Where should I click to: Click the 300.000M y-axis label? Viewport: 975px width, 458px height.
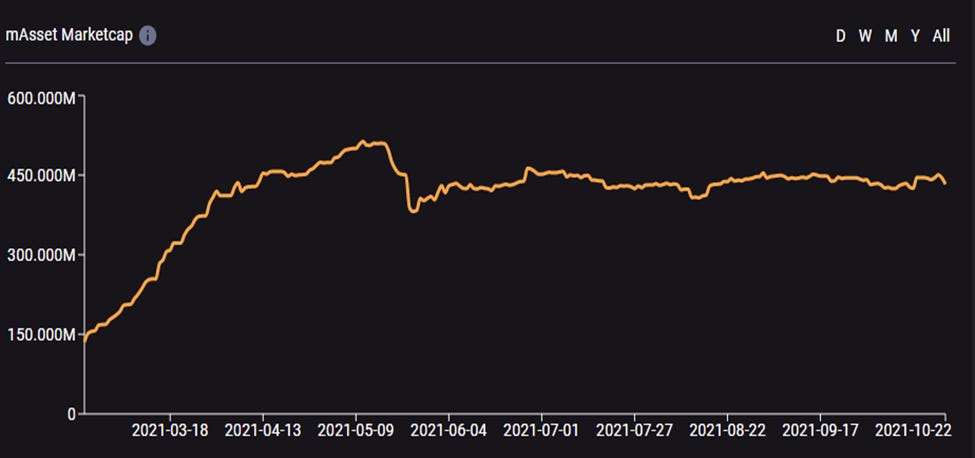click(42, 255)
